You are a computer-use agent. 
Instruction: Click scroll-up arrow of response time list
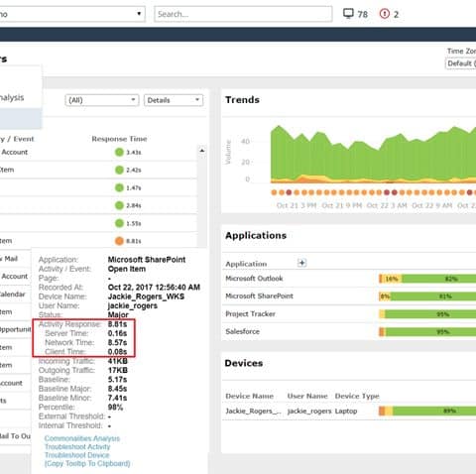click(x=202, y=151)
